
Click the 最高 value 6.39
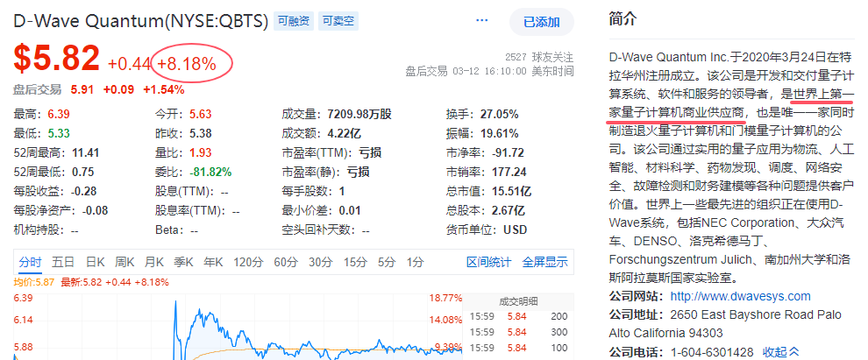(59, 115)
